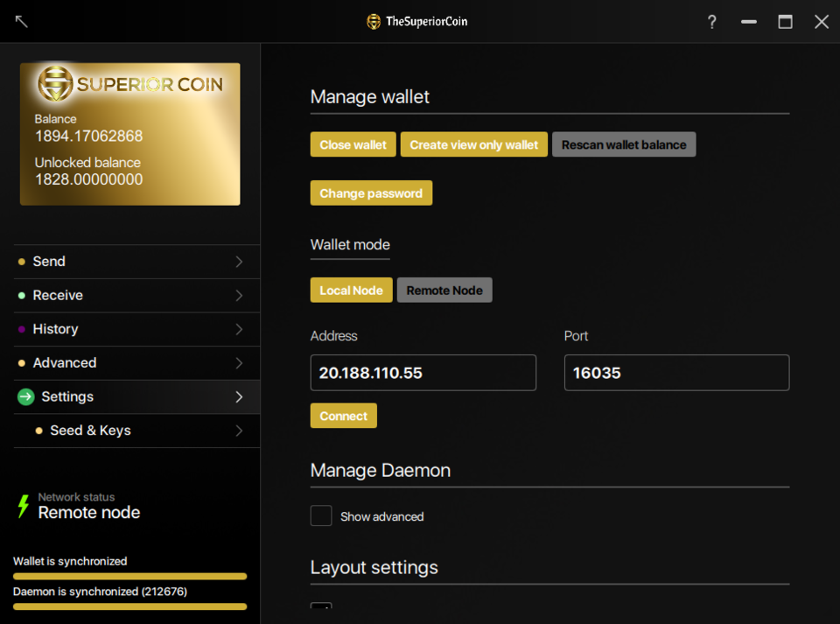Click the unlocked balance value 1828.00000000

coord(89,179)
